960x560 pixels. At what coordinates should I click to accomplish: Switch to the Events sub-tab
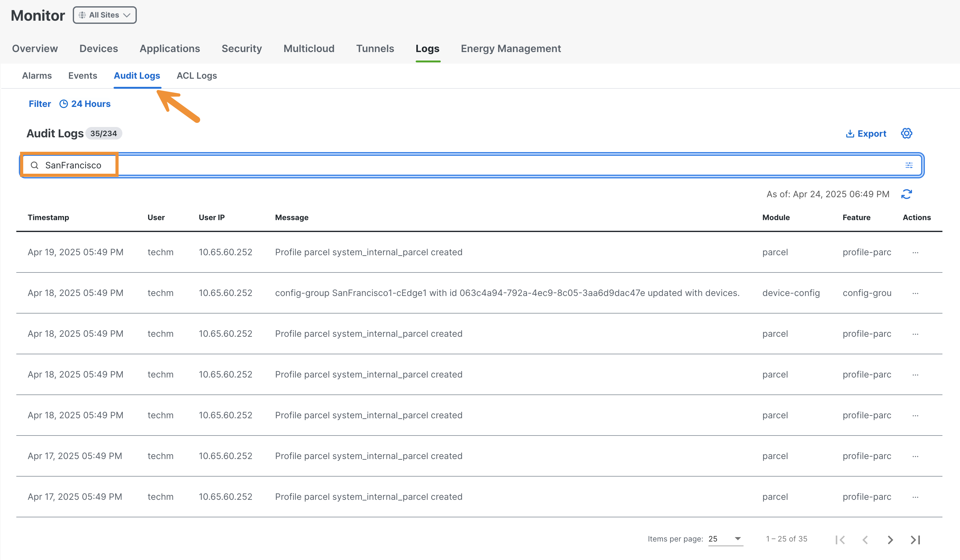click(x=83, y=75)
